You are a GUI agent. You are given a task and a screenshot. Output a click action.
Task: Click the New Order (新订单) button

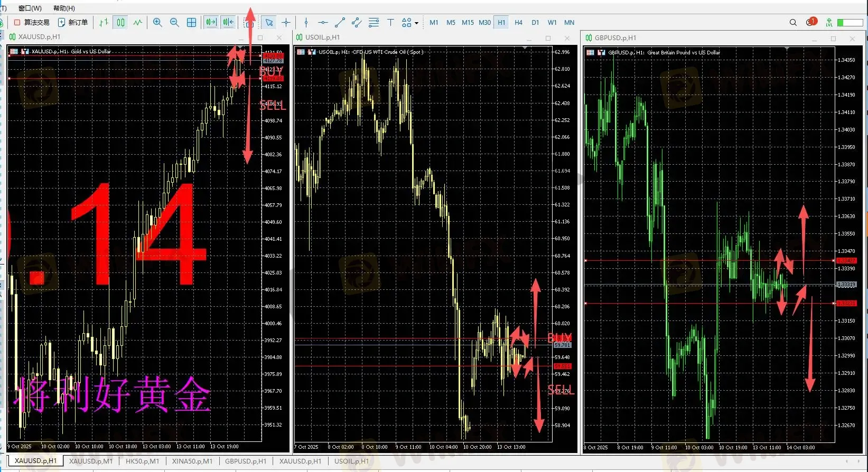click(73, 22)
